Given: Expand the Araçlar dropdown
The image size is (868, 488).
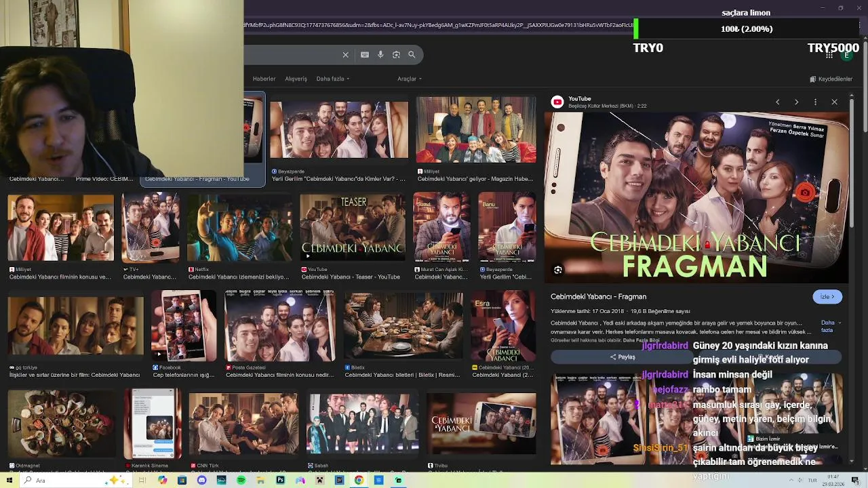Looking at the screenshot, I should [x=409, y=79].
